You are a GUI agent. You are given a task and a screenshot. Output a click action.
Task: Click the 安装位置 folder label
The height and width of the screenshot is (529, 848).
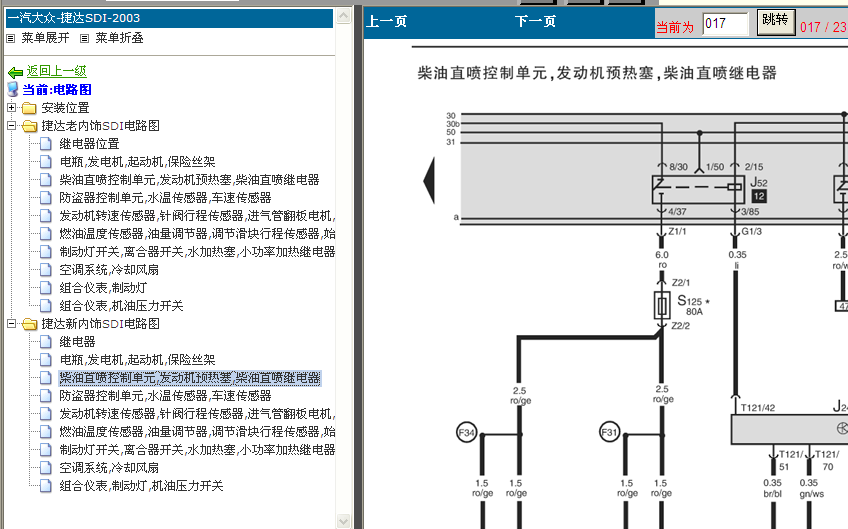click(x=65, y=108)
